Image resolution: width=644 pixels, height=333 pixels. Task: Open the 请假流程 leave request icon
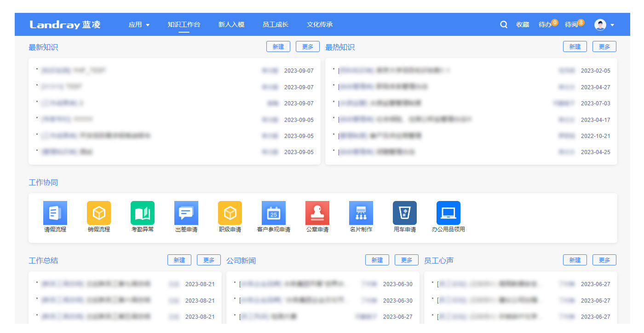click(x=55, y=213)
